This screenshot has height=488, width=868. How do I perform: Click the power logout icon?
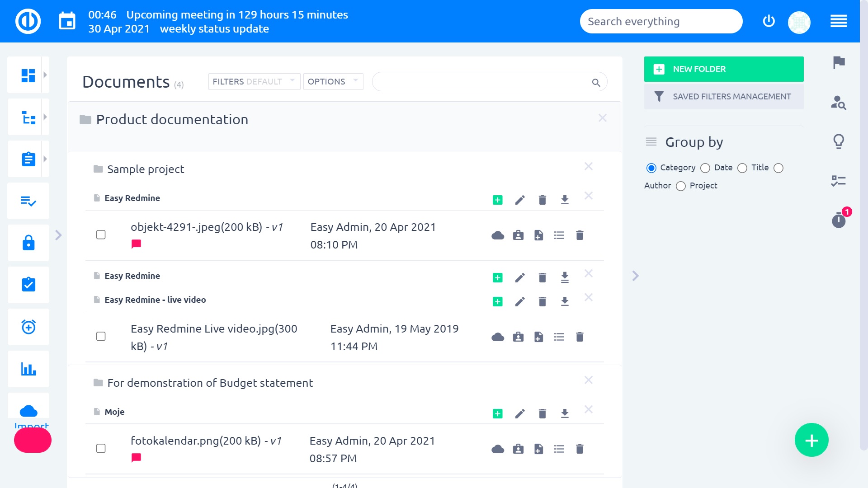pos(769,21)
